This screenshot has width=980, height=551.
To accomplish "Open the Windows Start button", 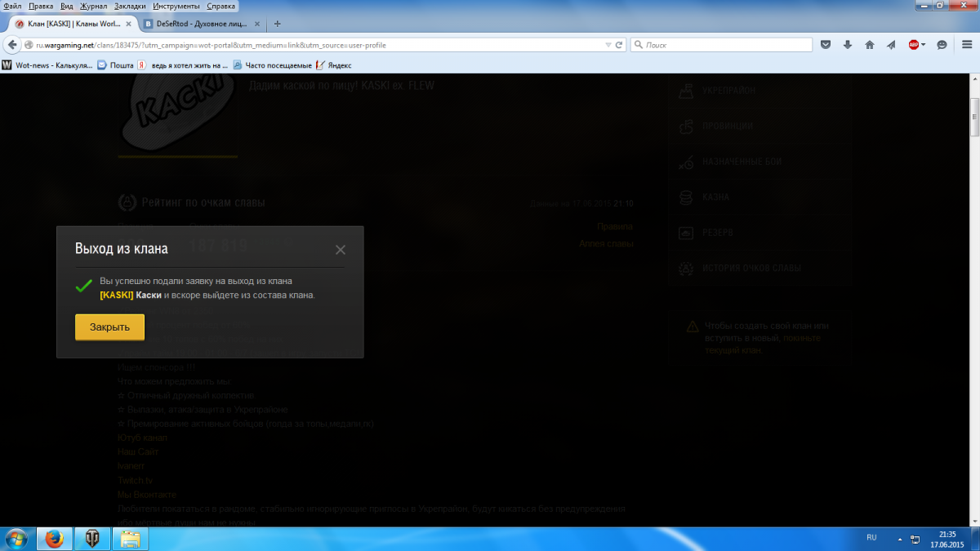I will pos(16,539).
